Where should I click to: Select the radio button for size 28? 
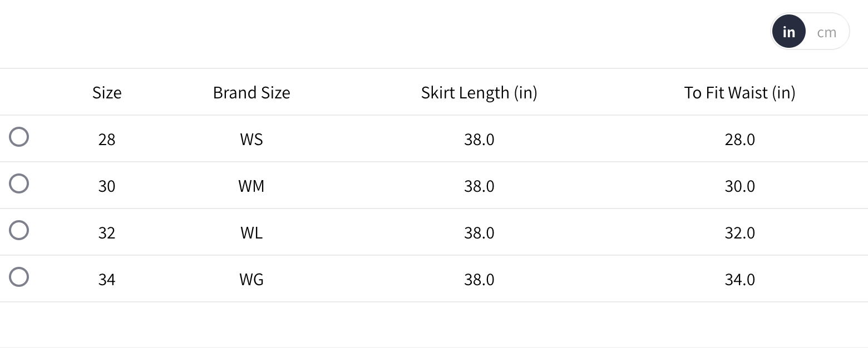tap(19, 137)
